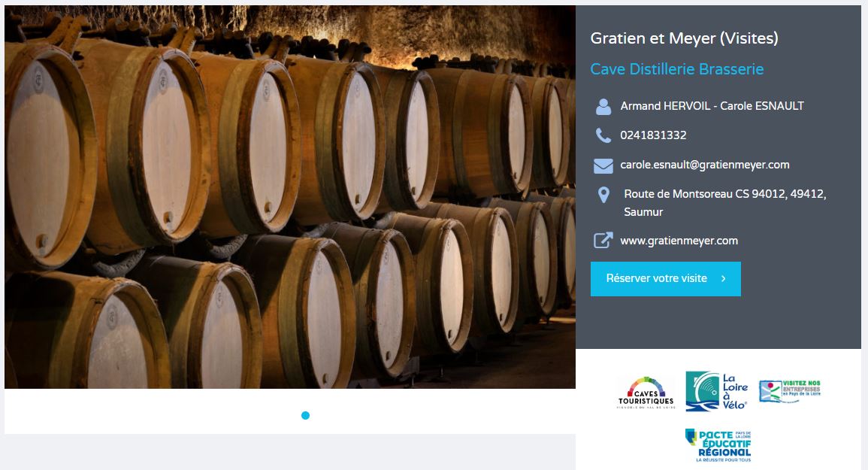Screen dimensions: 868x470
Task: Click the map pin location icon
Action: [x=604, y=195]
